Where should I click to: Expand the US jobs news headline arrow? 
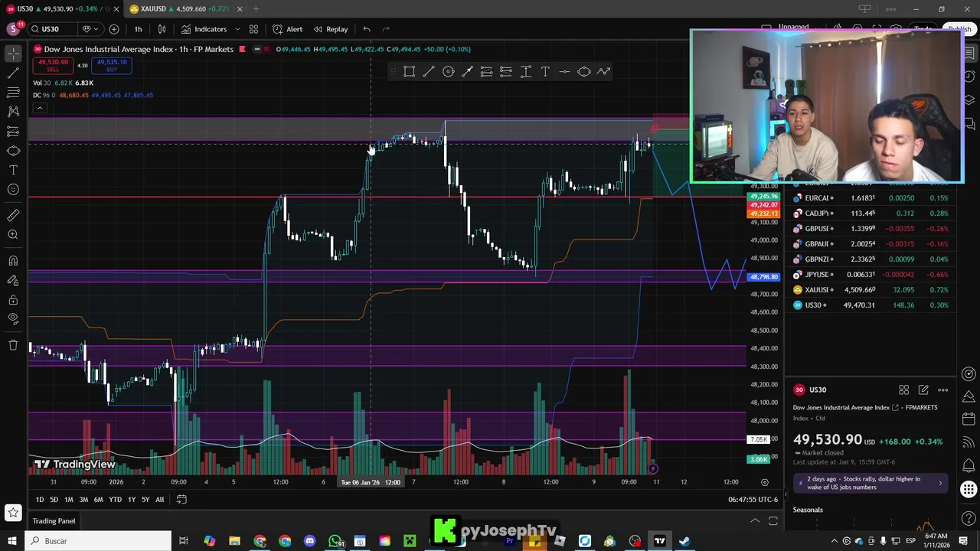click(x=940, y=484)
